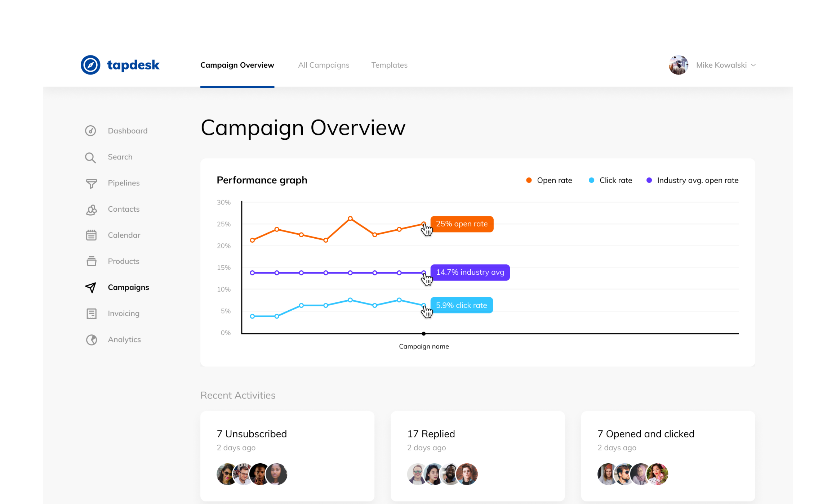Click the campaign marker dot on x-axis
This screenshot has height=504, width=836.
coord(424,333)
